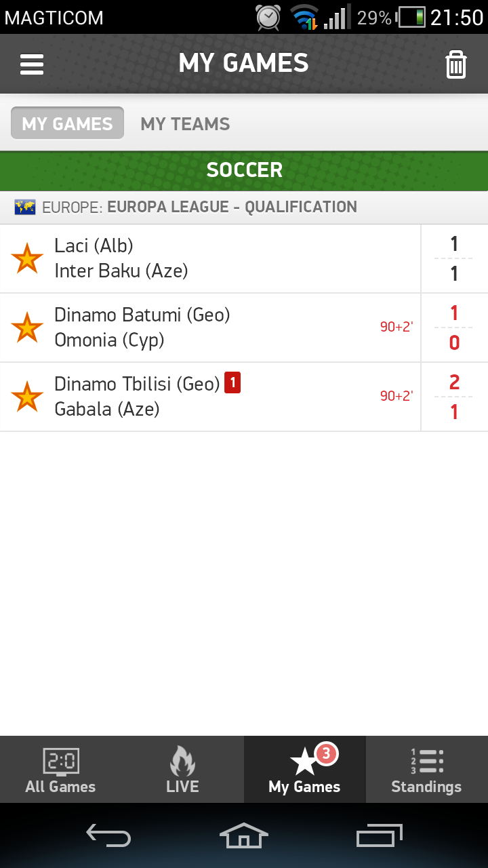488x868 pixels.
Task: View the Dinamo Tbilisi red card indicator
Action: 232,383
